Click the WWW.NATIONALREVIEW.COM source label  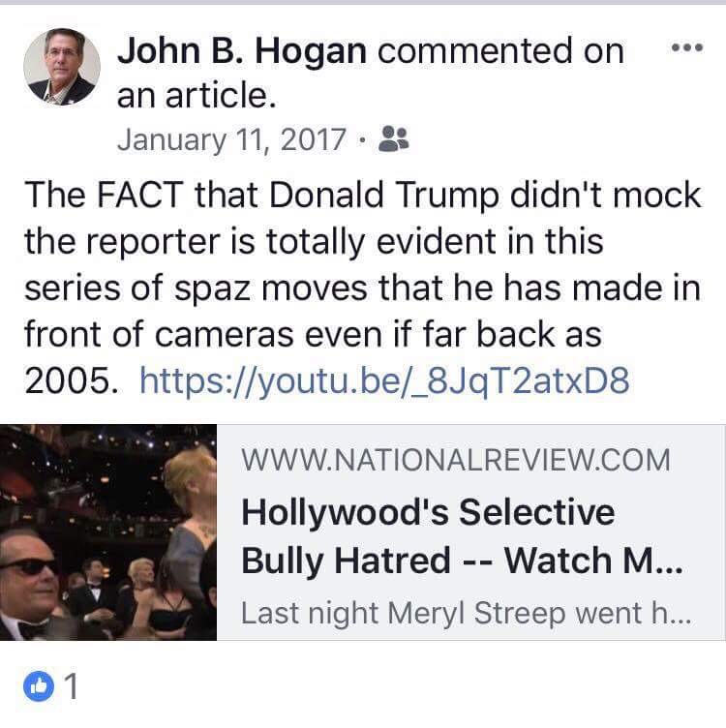455,461
